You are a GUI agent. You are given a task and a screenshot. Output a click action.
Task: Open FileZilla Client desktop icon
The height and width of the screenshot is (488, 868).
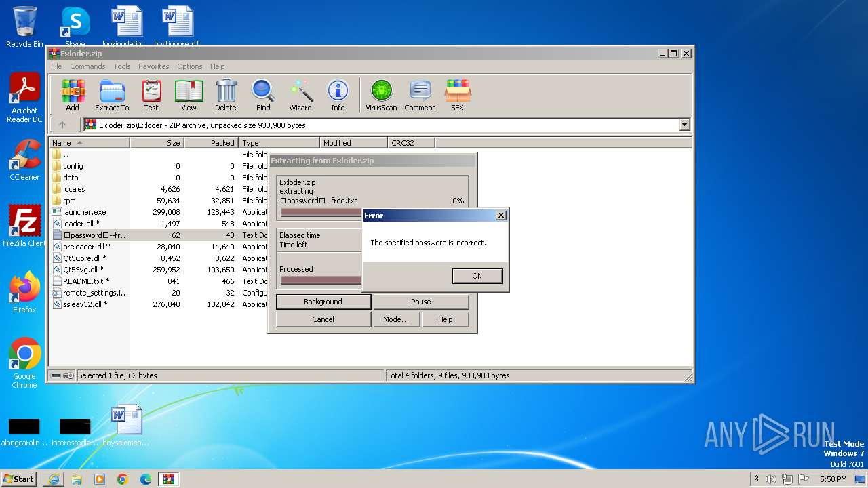(x=24, y=226)
